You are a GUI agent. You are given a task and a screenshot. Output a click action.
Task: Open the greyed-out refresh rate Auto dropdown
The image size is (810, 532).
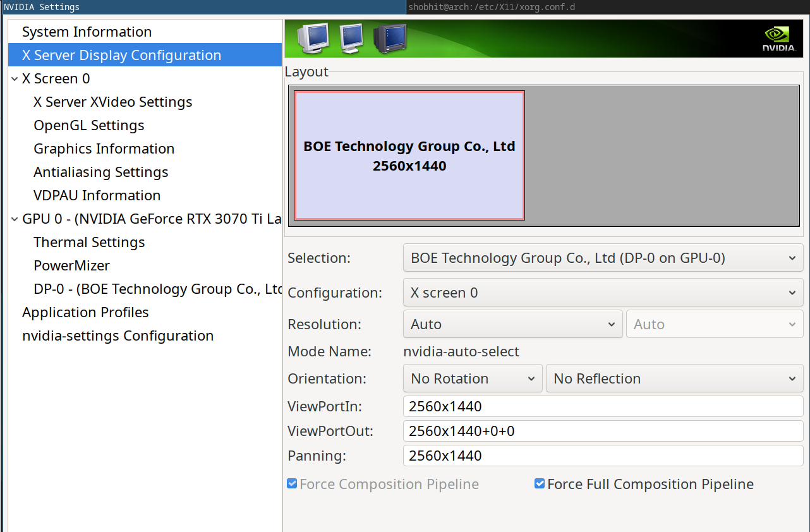point(715,324)
